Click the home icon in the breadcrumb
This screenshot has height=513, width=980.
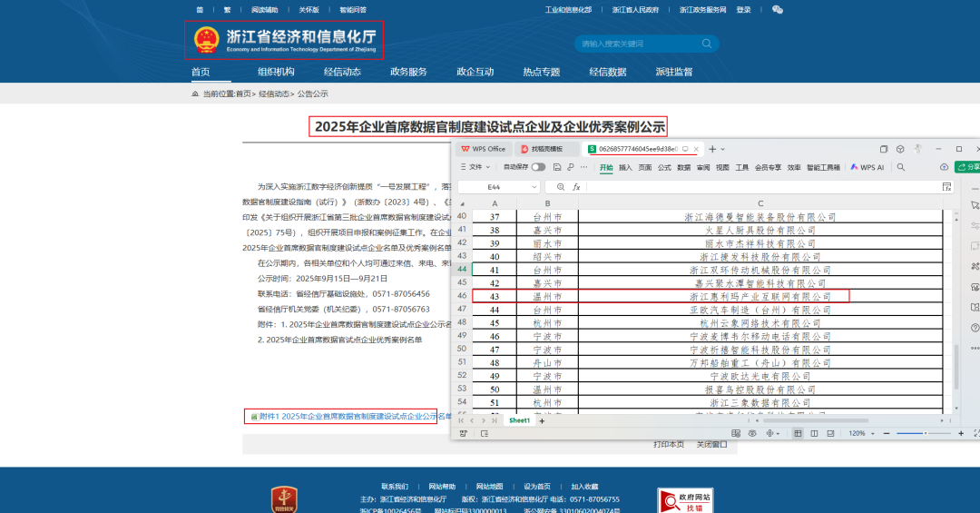pos(195,94)
